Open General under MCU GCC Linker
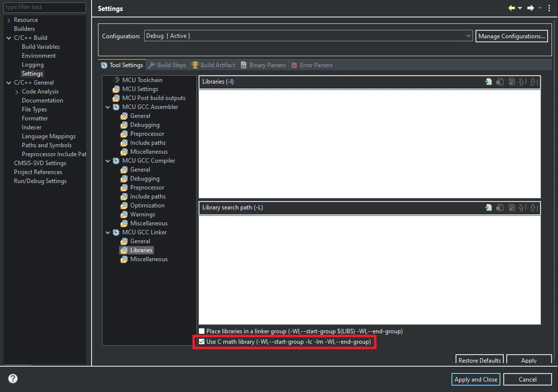 tap(140, 241)
